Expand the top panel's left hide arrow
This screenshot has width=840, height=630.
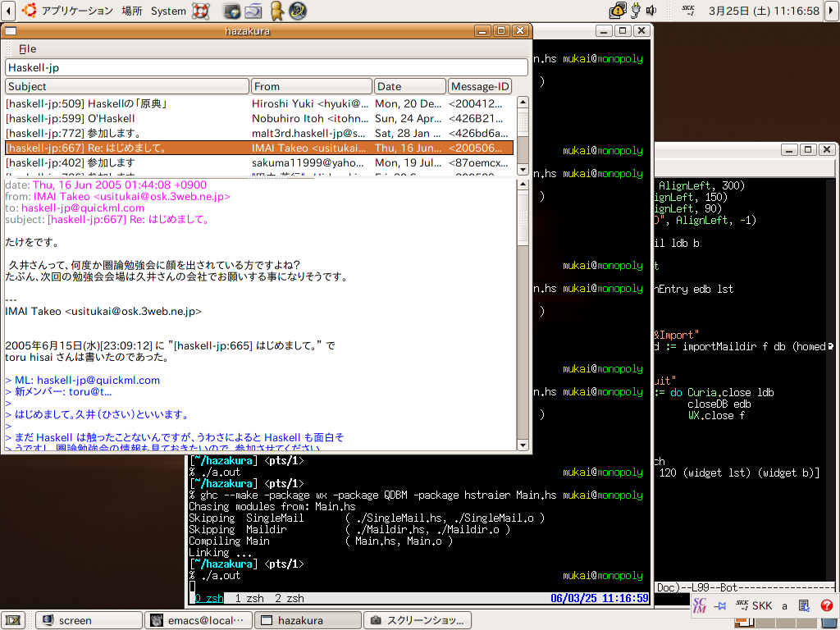click(7, 11)
